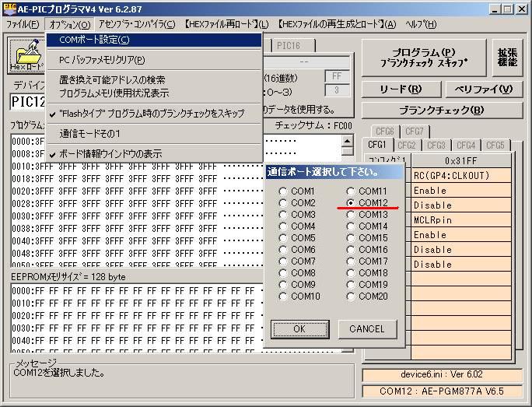Choose PCバッファメモリクリア(P) entry
Viewport: 532px width, 407px height.
pyautogui.click(x=154, y=60)
